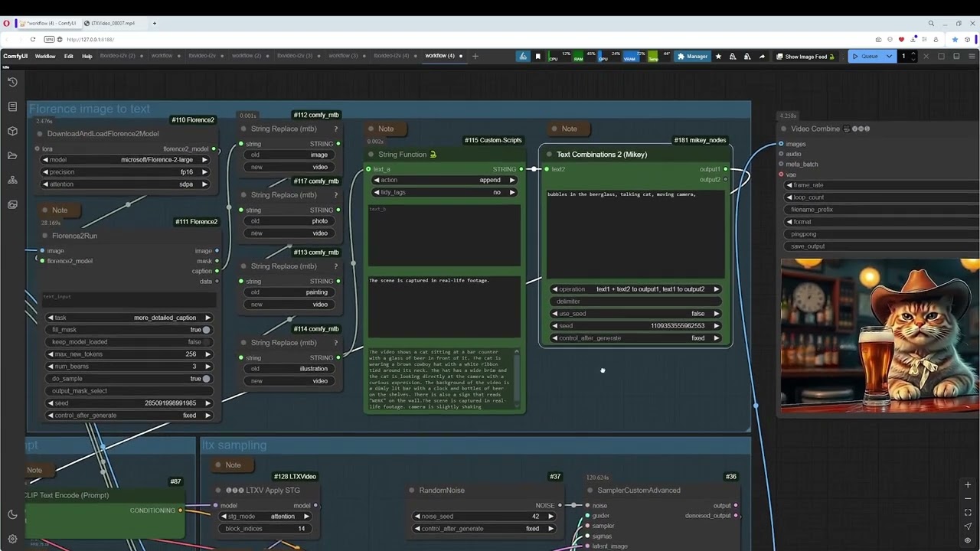Change stg_mode attention dropdown
The image size is (980, 551).
(x=265, y=517)
